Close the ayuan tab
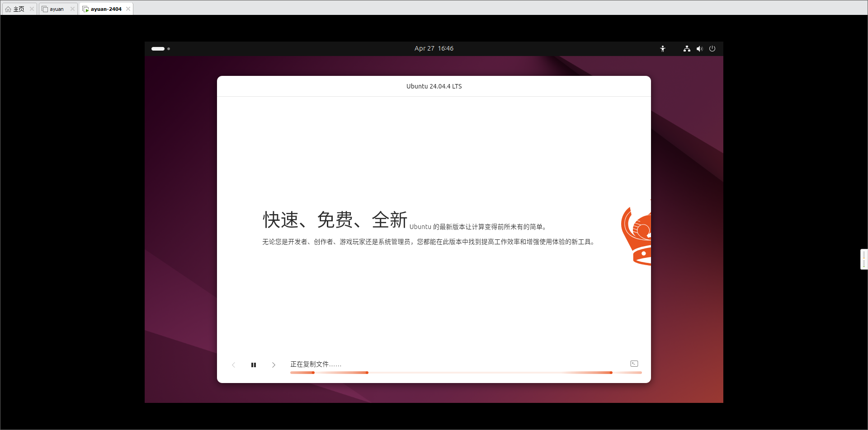 [72, 9]
